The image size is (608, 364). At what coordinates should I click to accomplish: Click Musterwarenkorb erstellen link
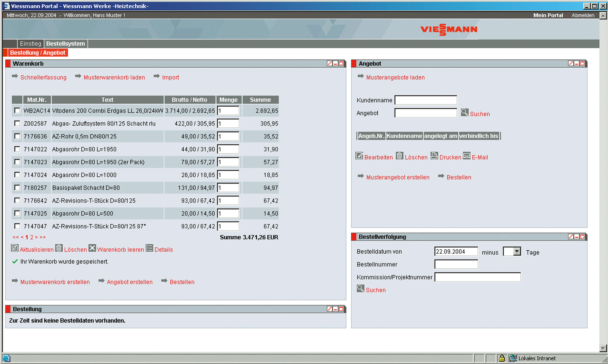pos(55,282)
